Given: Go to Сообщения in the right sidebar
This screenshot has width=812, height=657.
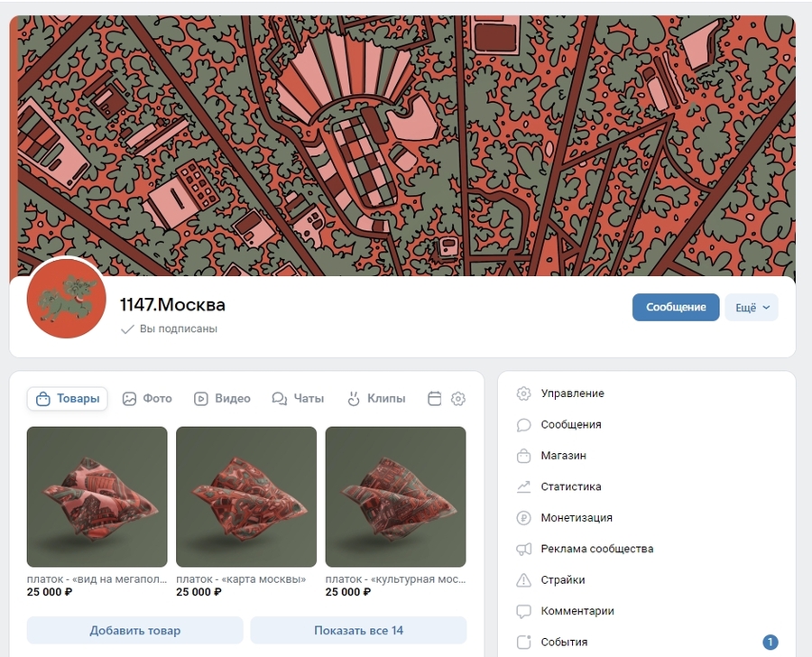Looking at the screenshot, I should 570,424.
